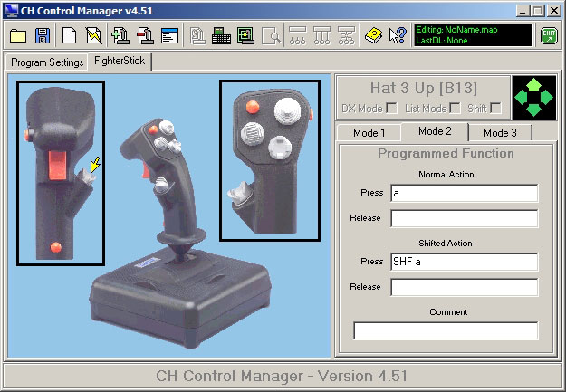Click the CH Control Manager - Version 4.51 status bar

pyautogui.click(x=283, y=376)
